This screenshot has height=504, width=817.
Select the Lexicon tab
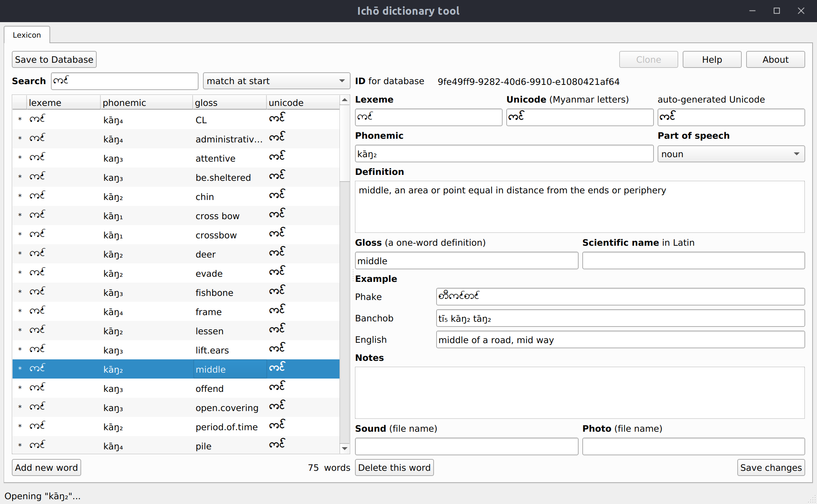27,35
